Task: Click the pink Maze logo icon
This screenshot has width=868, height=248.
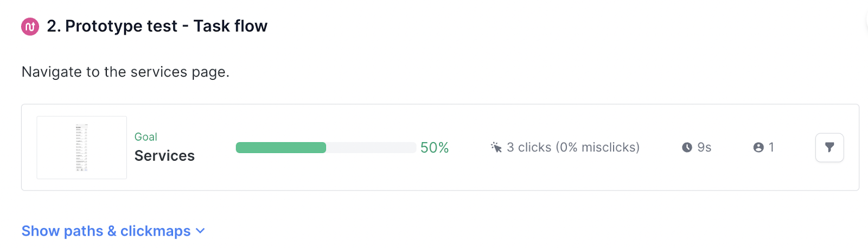Action: (30, 26)
